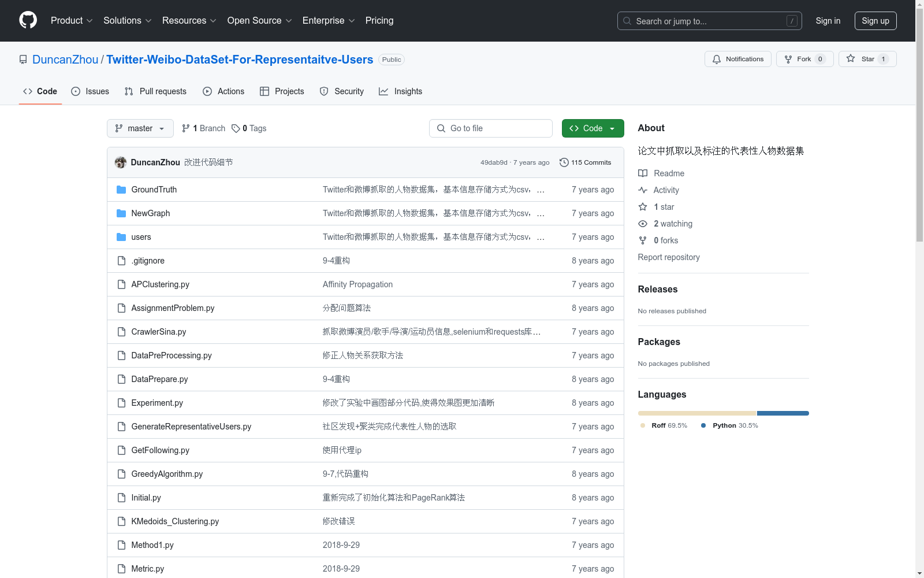924x578 pixels.
Task: Click the star icon beside 1 star
Action: (x=643, y=207)
